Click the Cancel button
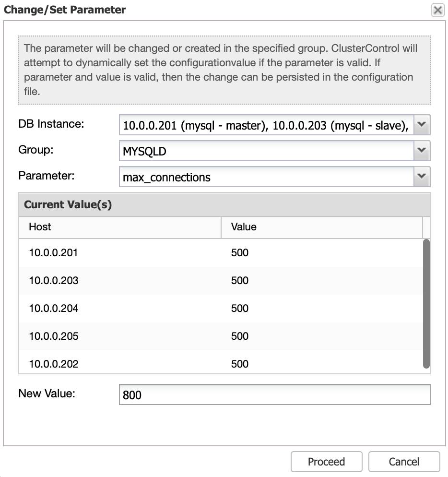The height and width of the screenshot is (477, 448). [404, 462]
